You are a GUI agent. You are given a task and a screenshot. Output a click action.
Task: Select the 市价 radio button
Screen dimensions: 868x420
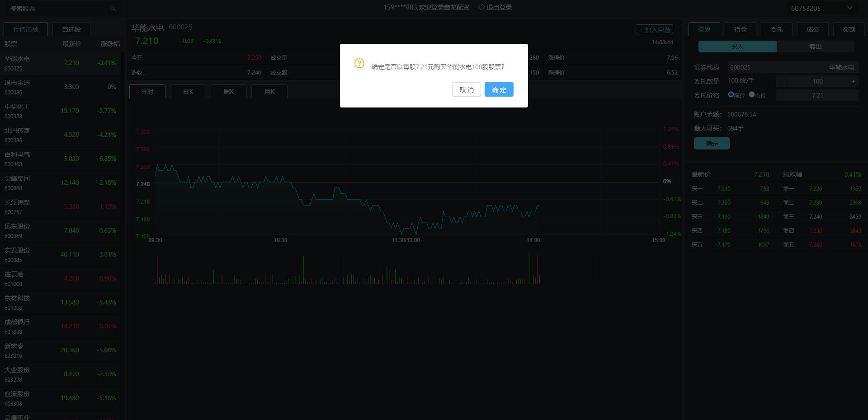point(751,94)
